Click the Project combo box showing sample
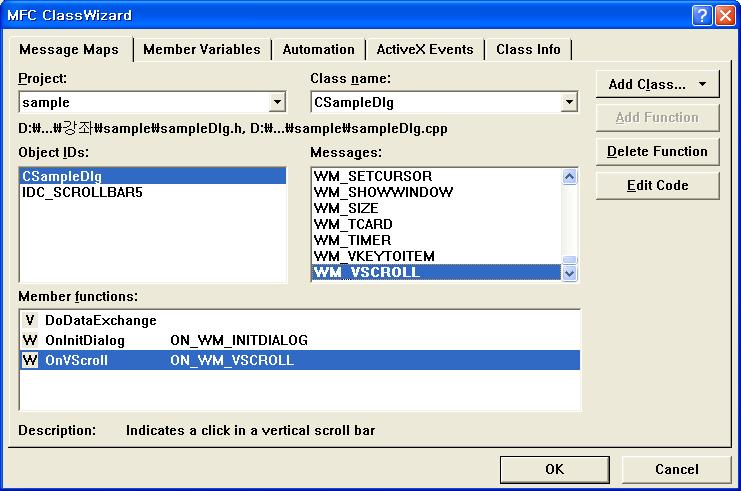The width and height of the screenshot is (741, 491). pyautogui.click(x=152, y=102)
